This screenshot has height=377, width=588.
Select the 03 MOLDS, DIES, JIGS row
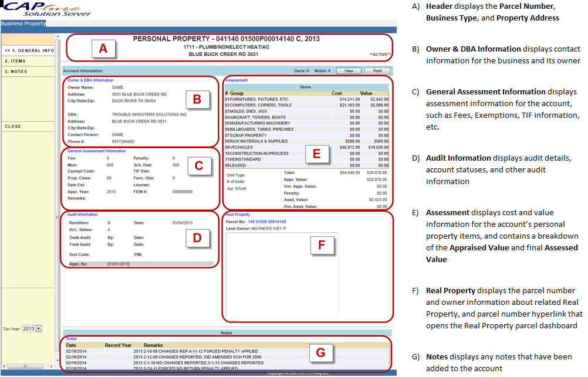(x=306, y=111)
